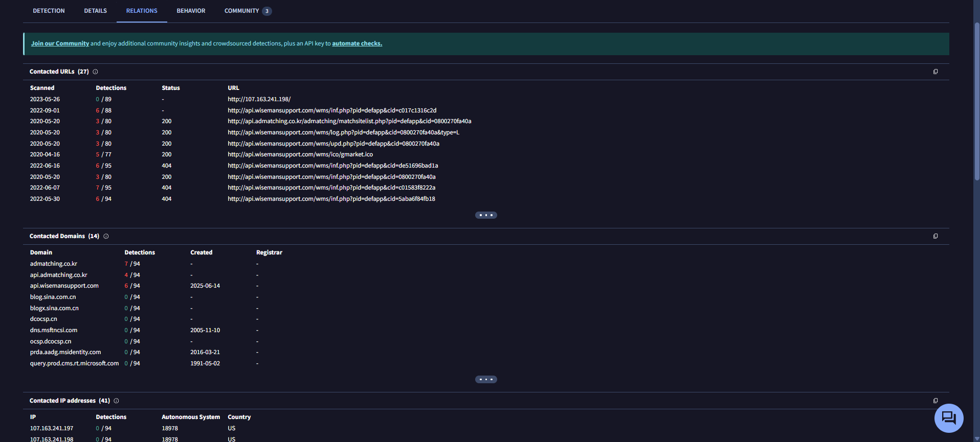Copy the Contacted URLs list using its copy icon
The width and height of the screenshot is (980, 442).
pyautogui.click(x=936, y=72)
